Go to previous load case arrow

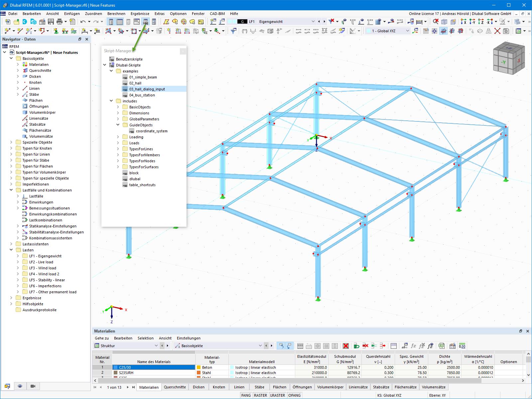(x=319, y=22)
